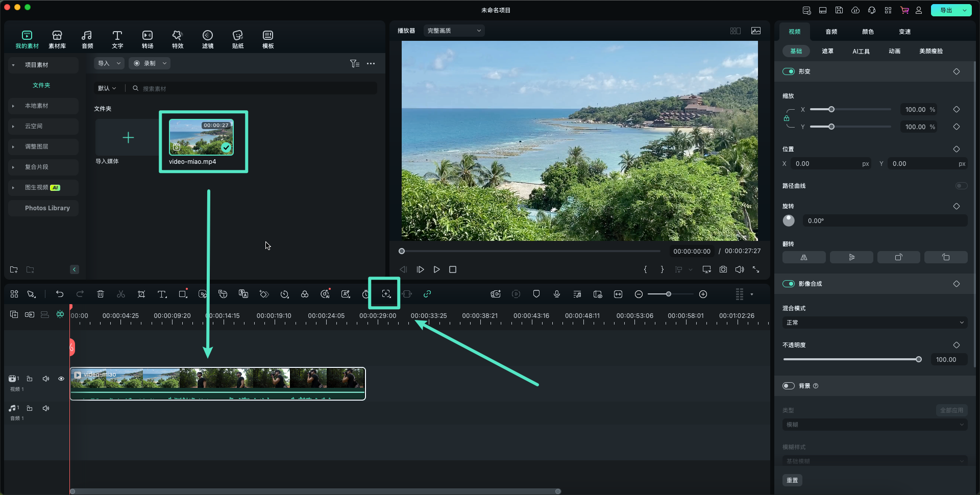980x495 pixels.
Task: Click the highlighted smart scene detect icon
Action: (386, 294)
